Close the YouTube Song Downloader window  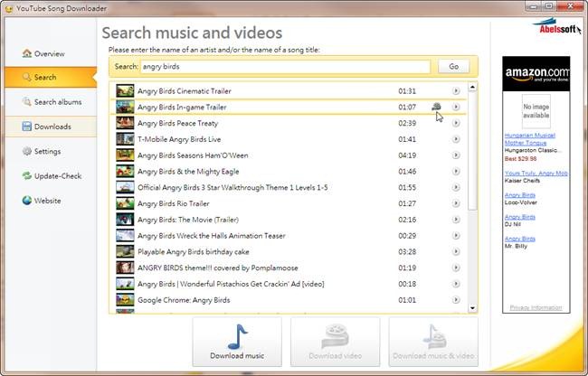point(571,6)
